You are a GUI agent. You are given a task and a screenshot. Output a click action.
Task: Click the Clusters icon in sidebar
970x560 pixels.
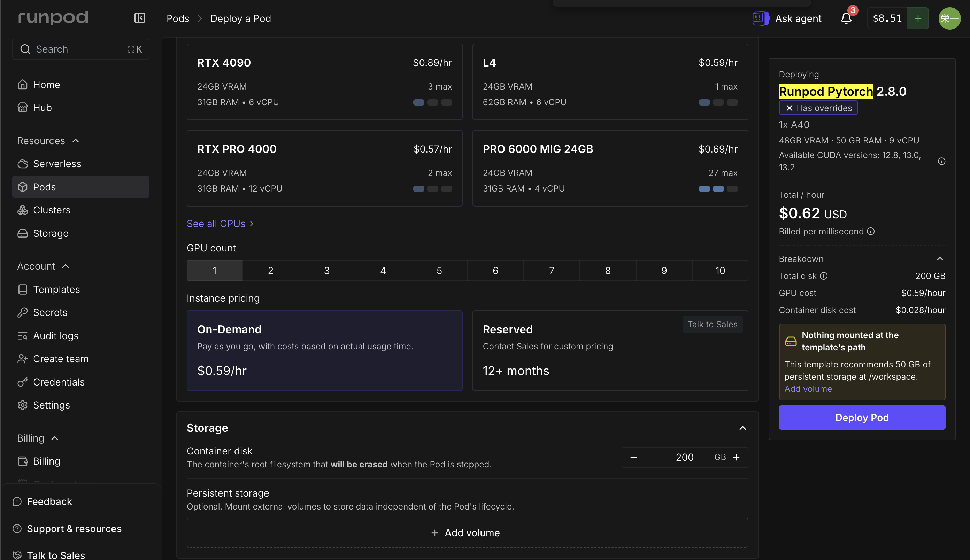coord(23,210)
